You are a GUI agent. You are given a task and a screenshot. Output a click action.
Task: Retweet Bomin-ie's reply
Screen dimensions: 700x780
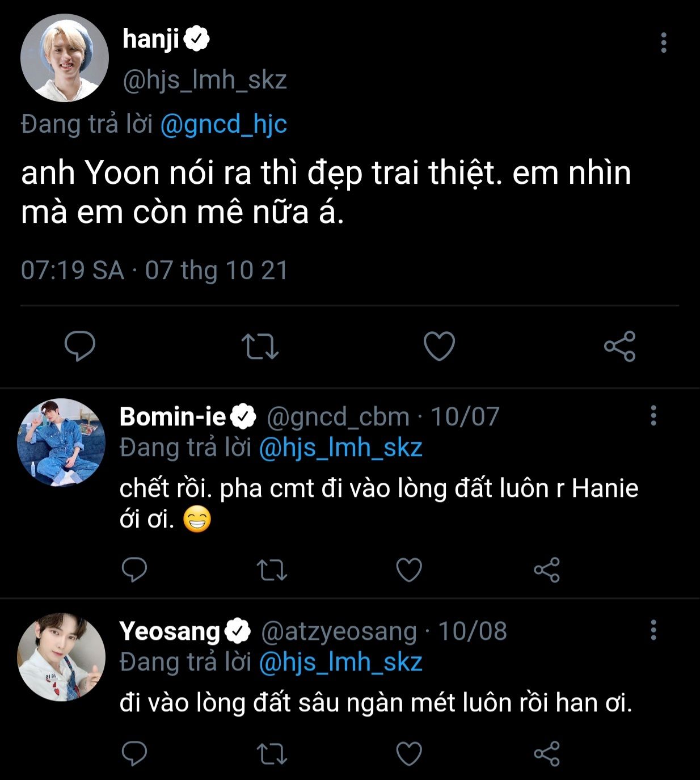[272, 570]
